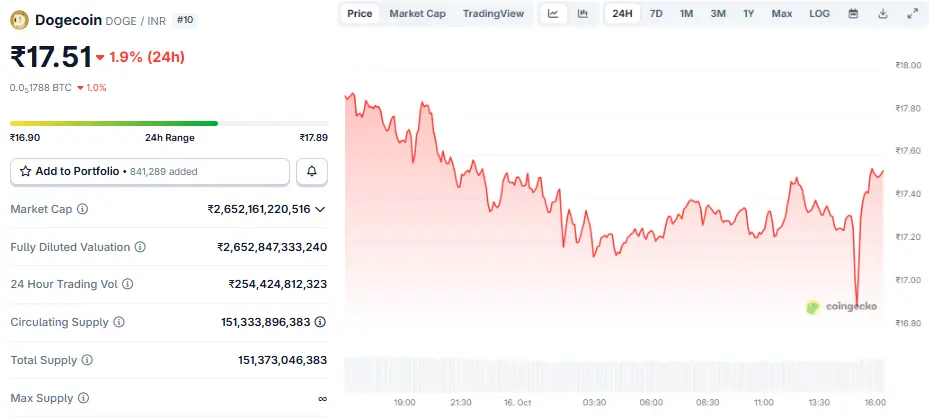Download the chart data
929x418 pixels.
882,14
